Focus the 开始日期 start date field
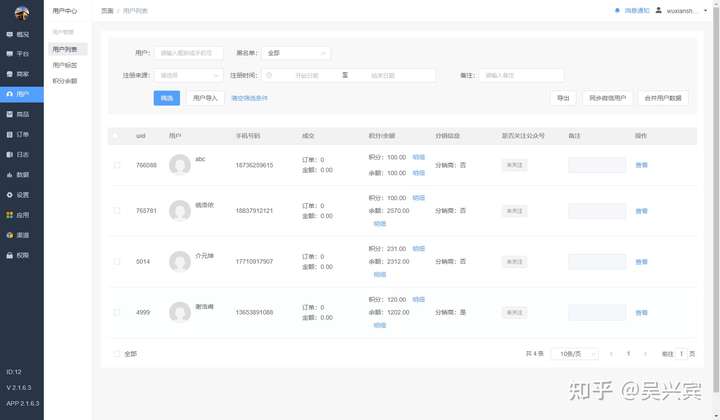The width and height of the screenshot is (720, 420). tap(307, 75)
